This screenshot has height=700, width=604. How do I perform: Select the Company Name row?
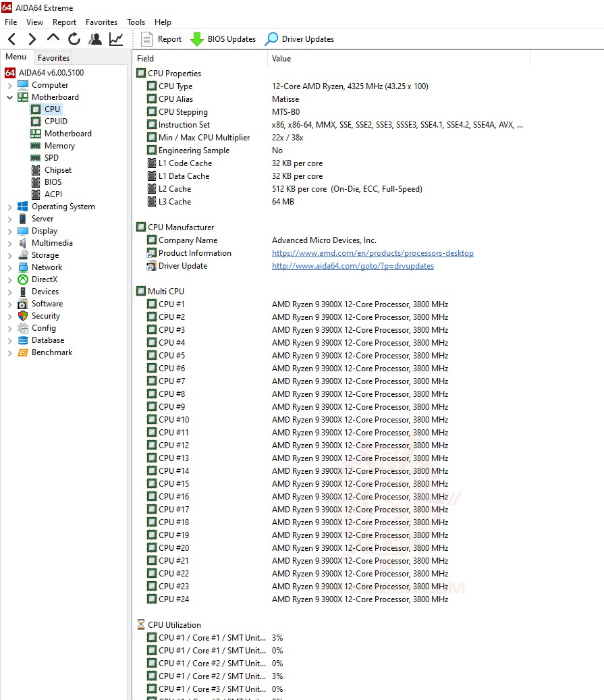(331, 240)
